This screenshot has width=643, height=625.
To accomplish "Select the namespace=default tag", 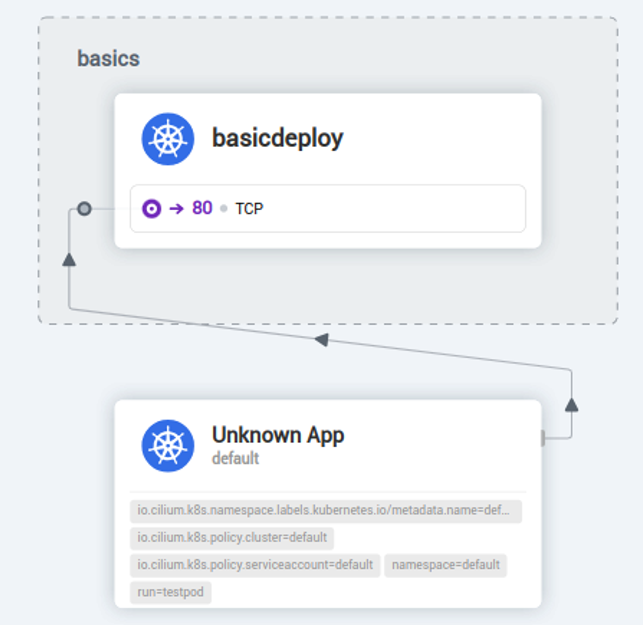I will [446, 565].
